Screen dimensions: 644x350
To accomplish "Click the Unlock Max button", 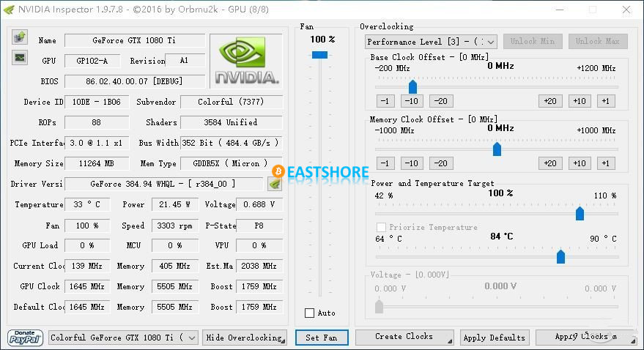I will (x=598, y=41).
